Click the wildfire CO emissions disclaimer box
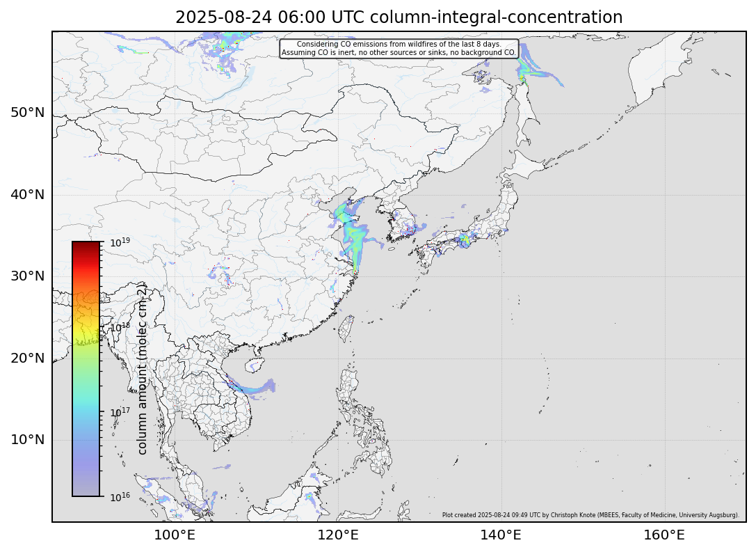This screenshot has width=756, height=552. pyautogui.click(x=399, y=48)
